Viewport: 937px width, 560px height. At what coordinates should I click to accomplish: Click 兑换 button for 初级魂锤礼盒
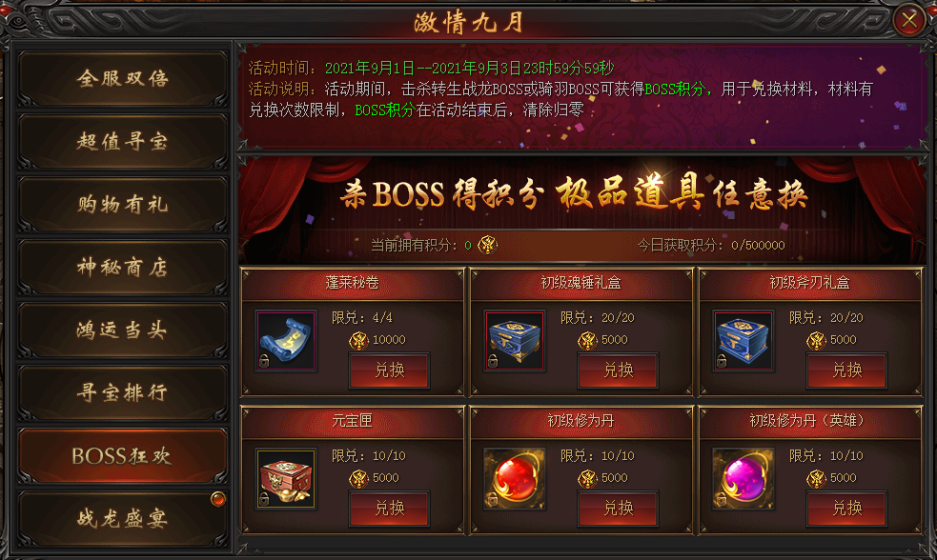point(618,370)
